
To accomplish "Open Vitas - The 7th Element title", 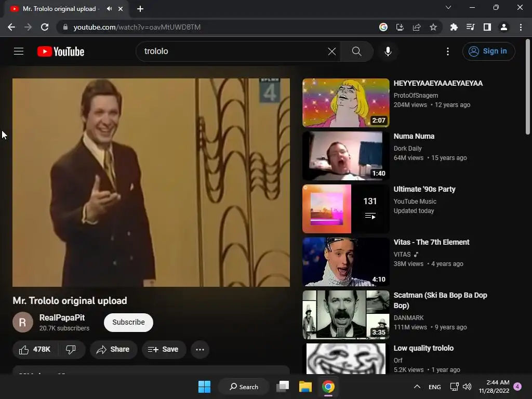I will [x=431, y=242].
